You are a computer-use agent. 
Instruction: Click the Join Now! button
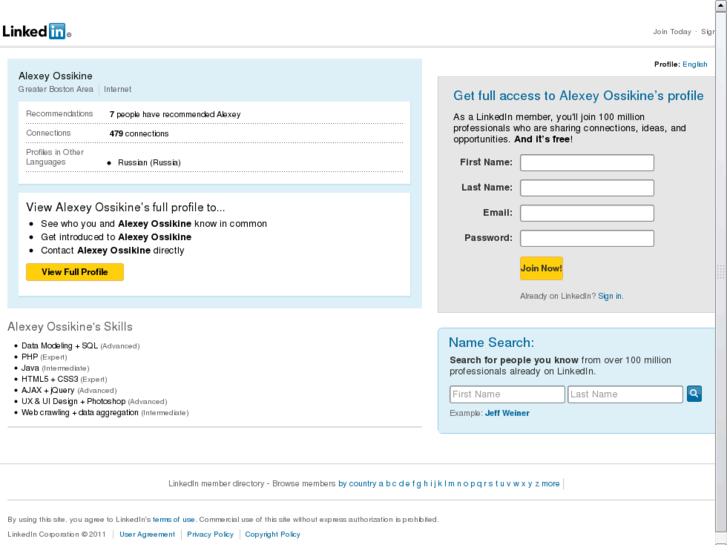click(541, 268)
